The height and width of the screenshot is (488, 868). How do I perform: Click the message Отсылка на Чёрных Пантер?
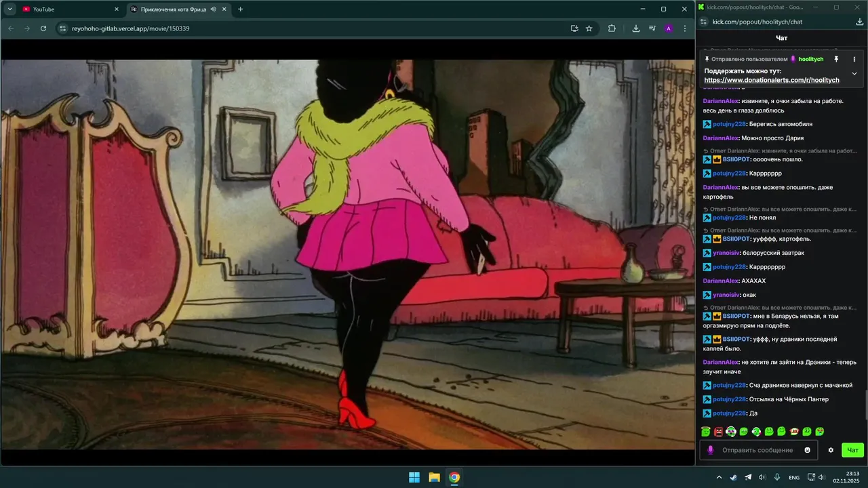point(789,399)
